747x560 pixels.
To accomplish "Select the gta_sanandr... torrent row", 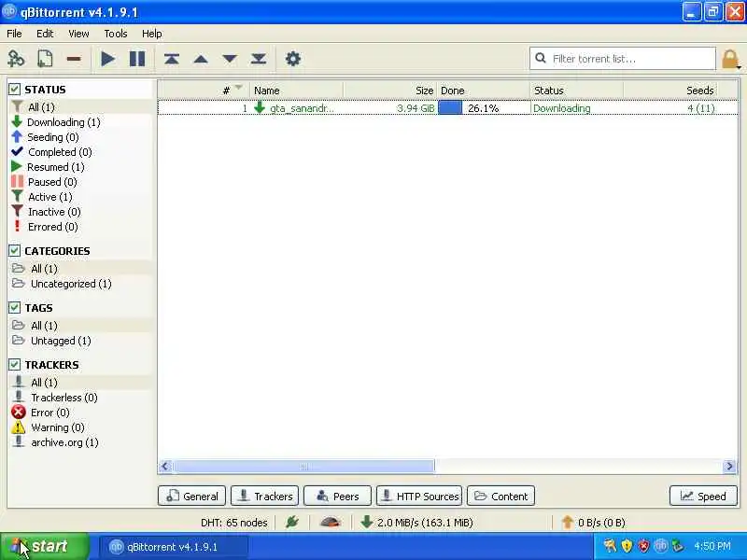I will [x=448, y=108].
